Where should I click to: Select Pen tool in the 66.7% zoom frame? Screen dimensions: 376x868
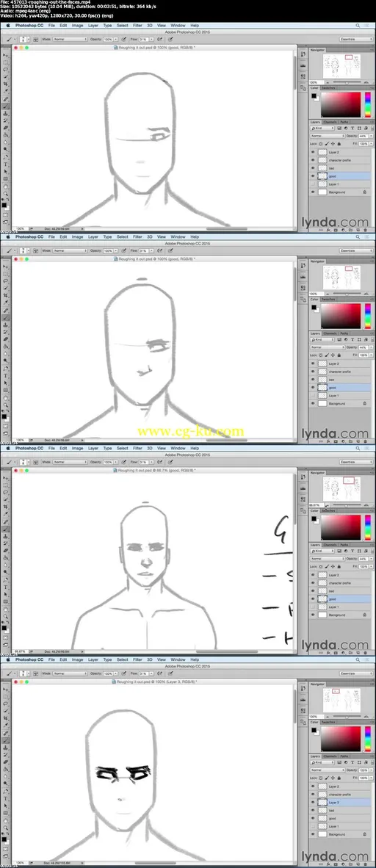[6, 579]
